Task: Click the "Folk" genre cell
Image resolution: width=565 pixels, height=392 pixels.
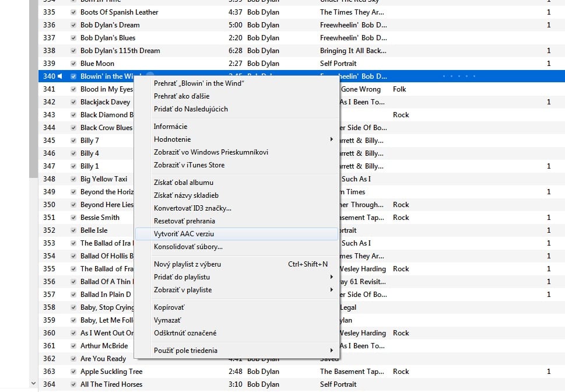Action: pyautogui.click(x=399, y=89)
